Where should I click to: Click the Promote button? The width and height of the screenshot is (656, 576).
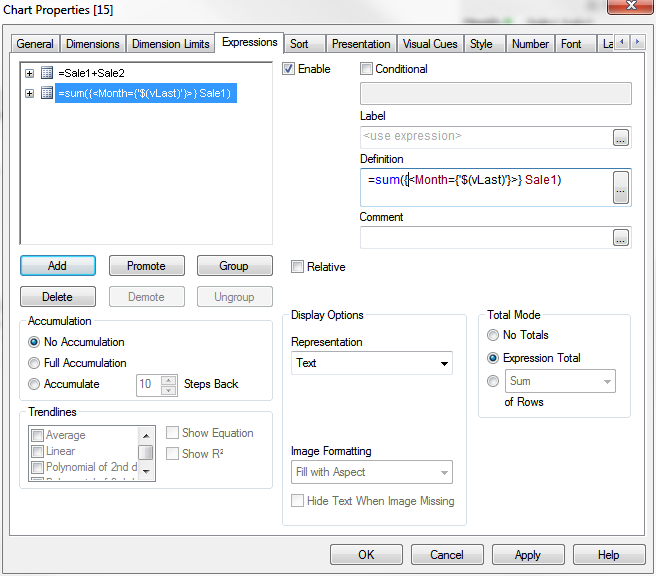click(146, 266)
